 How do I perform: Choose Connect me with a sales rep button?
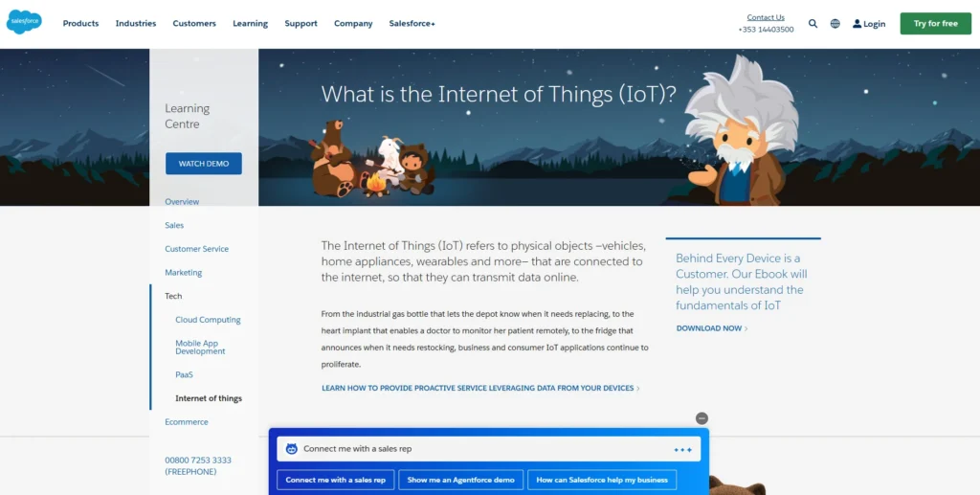point(336,480)
